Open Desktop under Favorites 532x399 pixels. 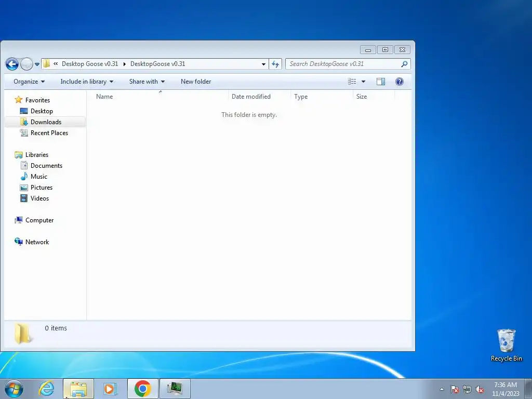42,111
